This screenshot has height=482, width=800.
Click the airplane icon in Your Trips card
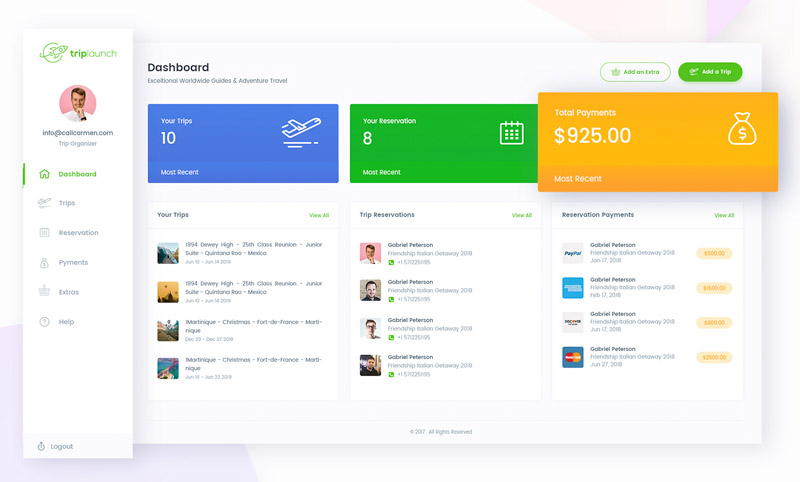tap(301, 133)
